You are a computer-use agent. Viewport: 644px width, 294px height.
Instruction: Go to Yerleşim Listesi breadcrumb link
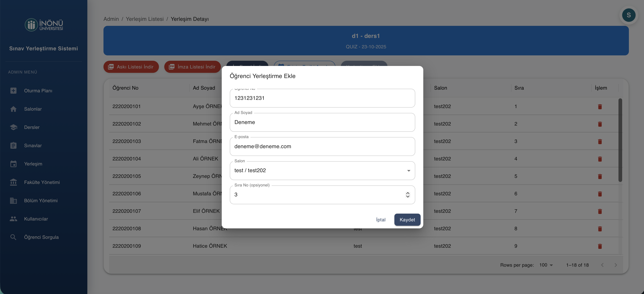point(144,19)
